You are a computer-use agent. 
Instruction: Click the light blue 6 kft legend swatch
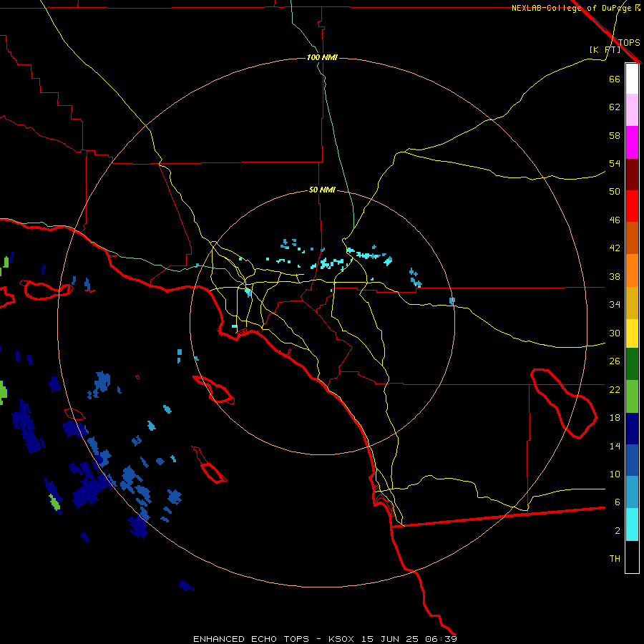coord(632,492)
